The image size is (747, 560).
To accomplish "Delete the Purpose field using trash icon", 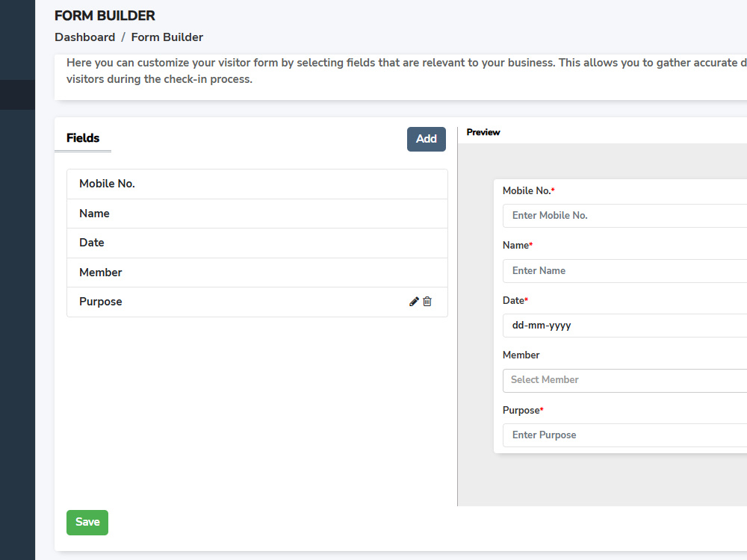I will [427, 302].
